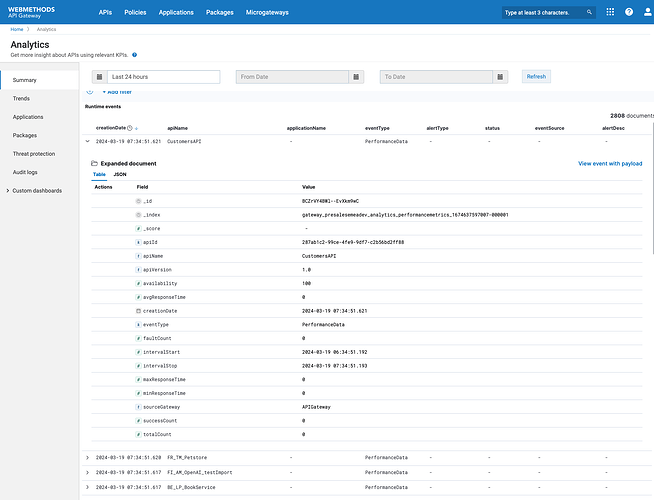Click the search magnifier icon in header
This screenshot has width=654, height=500.
pyautogui.click(x=589, y=13)
